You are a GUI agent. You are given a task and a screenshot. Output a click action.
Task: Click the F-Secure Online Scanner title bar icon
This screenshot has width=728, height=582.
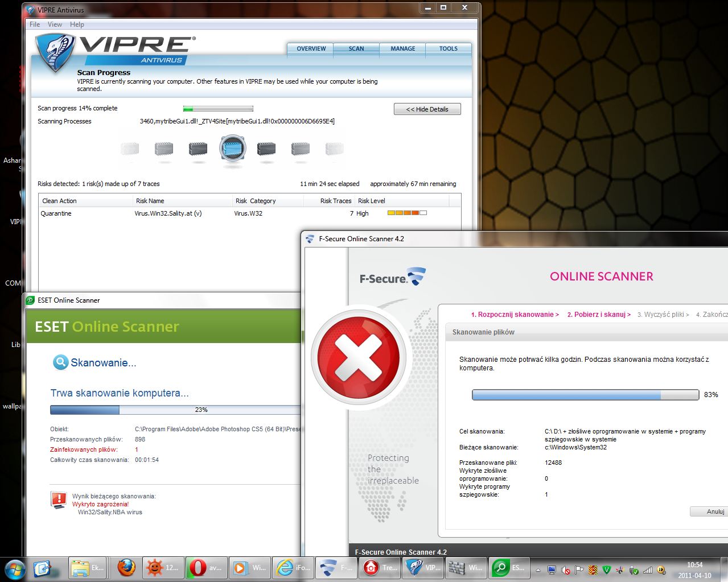[310, 239]
